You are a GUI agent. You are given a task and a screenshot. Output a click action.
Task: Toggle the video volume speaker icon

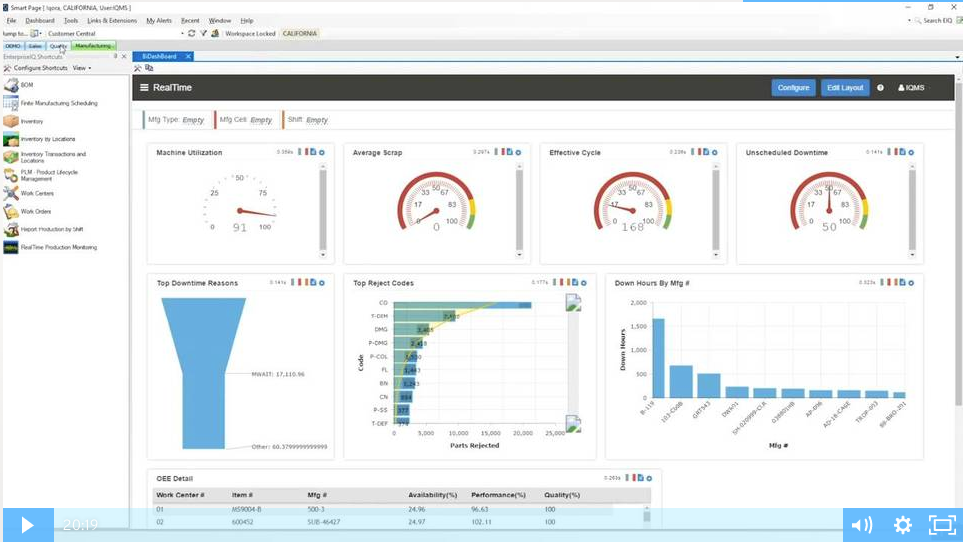[x=862, y=525]
